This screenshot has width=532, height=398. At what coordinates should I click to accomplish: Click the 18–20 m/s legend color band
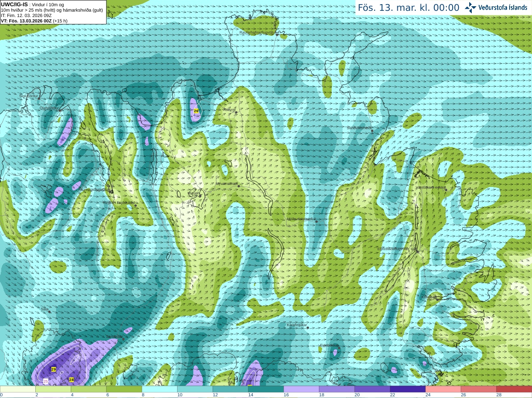pyautogui.click(x=337, y=389)
